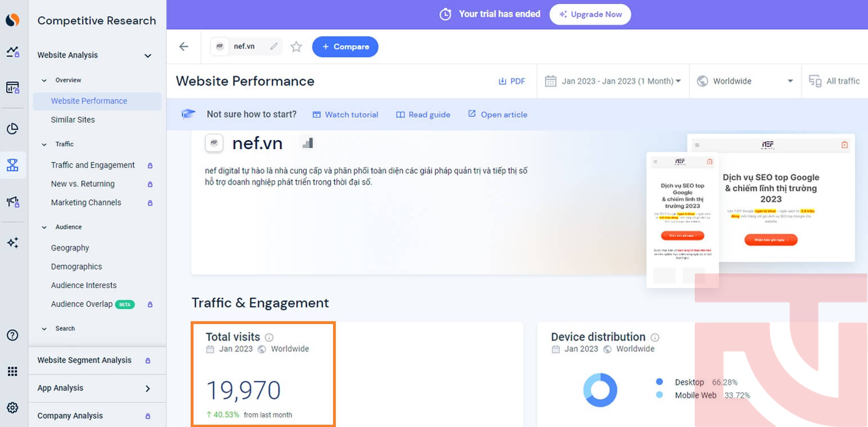Viewport: 868px width, 427px height.
Task: Click the Device distribution info icon
Action: [655, 338]
